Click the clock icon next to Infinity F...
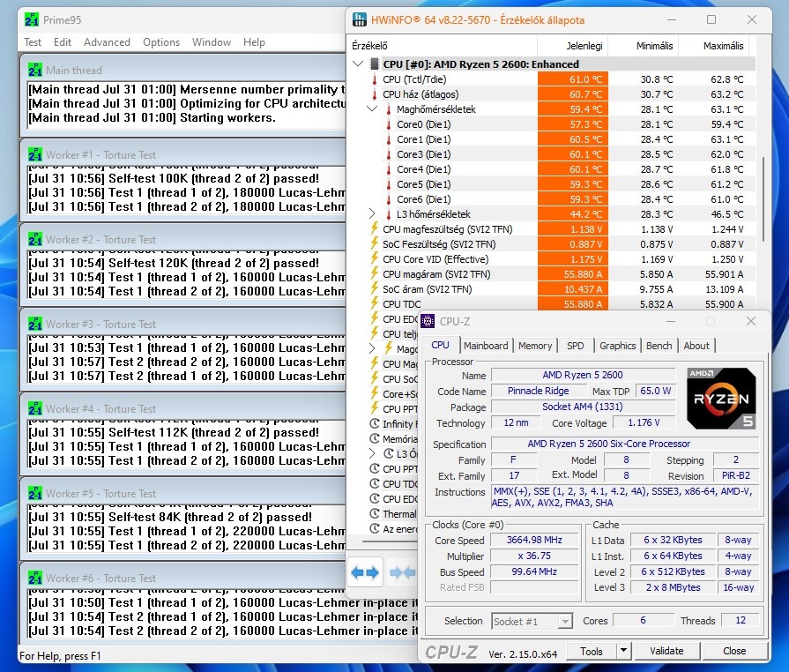The width and height of the screenshot is (789, 672). tap(375, 424)
